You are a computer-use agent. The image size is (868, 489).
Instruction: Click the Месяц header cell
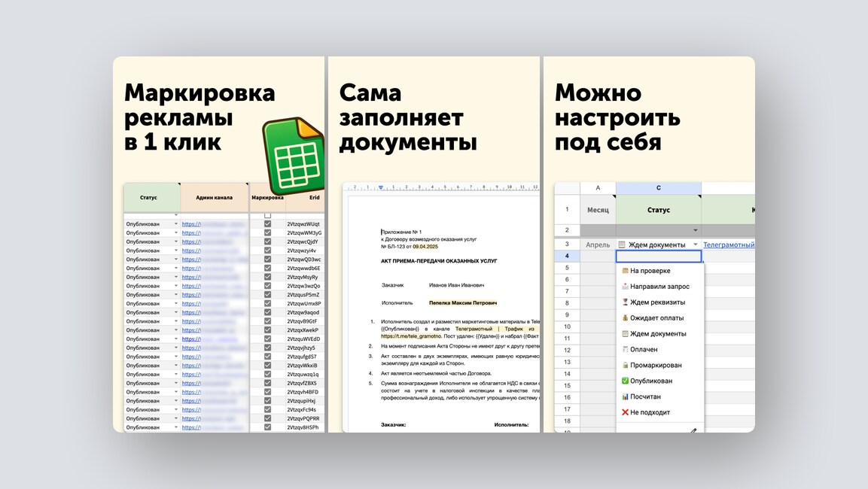tap(598, 210)
